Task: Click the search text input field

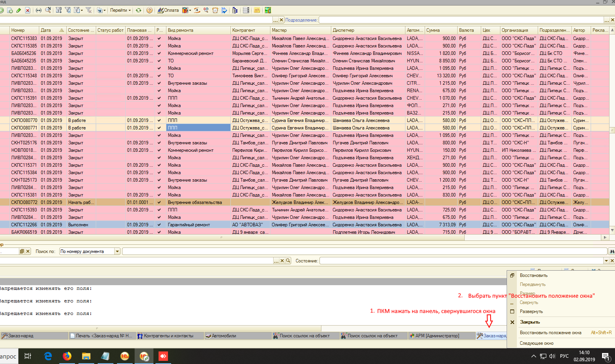Action: point(364,251)
